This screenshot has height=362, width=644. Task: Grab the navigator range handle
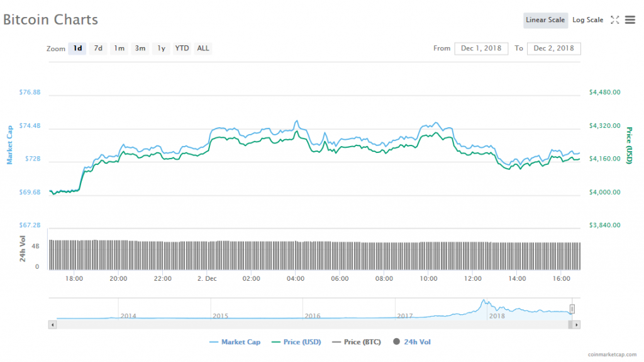click(572, 308)
